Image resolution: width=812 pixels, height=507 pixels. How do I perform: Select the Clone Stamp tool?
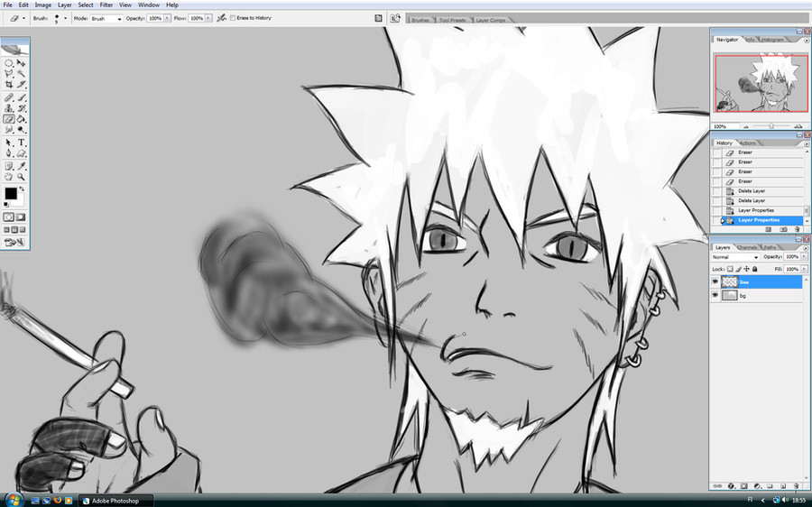pyautogui.click(x=9, y=108)
